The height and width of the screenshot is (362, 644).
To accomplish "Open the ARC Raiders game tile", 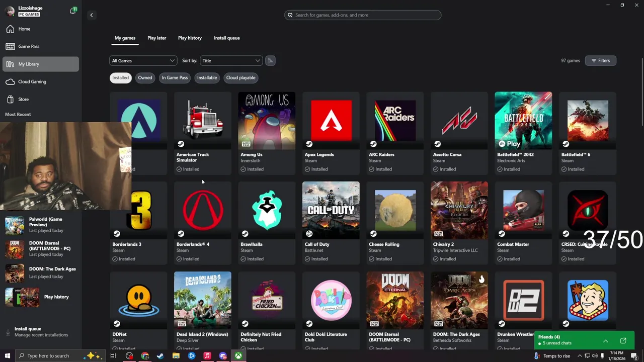I will [x=395, y=133].
